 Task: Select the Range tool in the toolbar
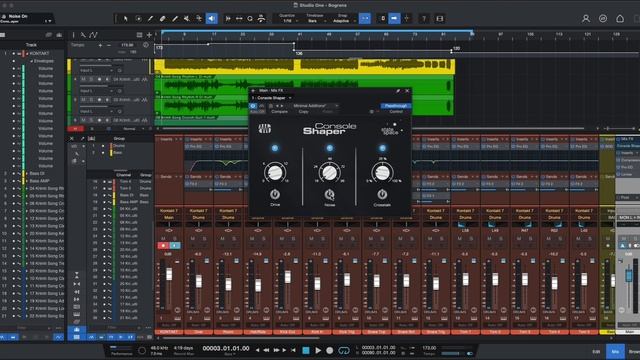(138, 18)
